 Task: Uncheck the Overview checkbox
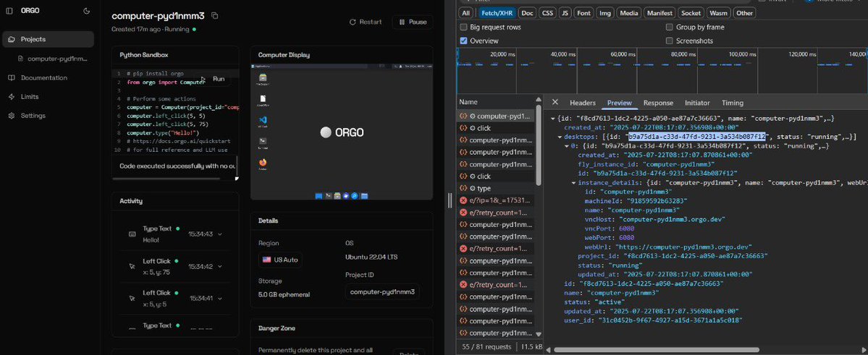[x=464, y=41]
